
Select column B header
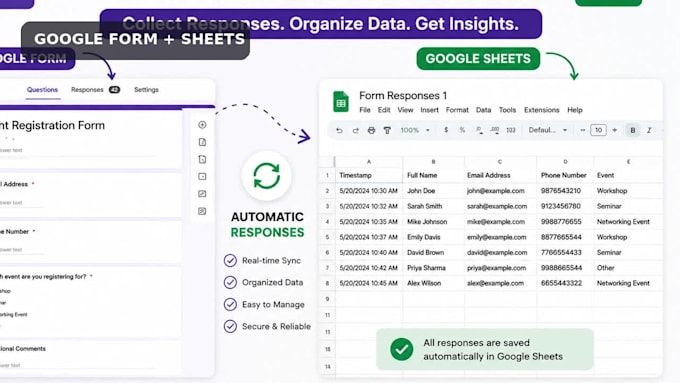coord(433,162)
